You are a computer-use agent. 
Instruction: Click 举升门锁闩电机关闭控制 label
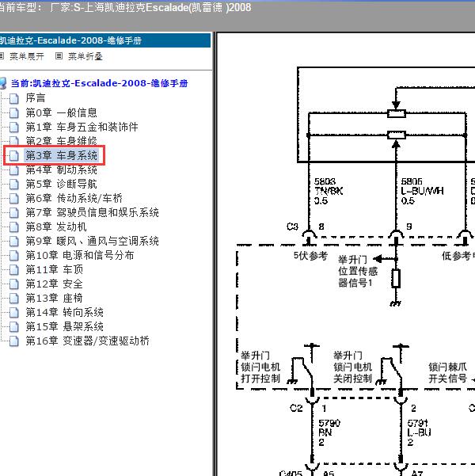(x=352, y=367)
